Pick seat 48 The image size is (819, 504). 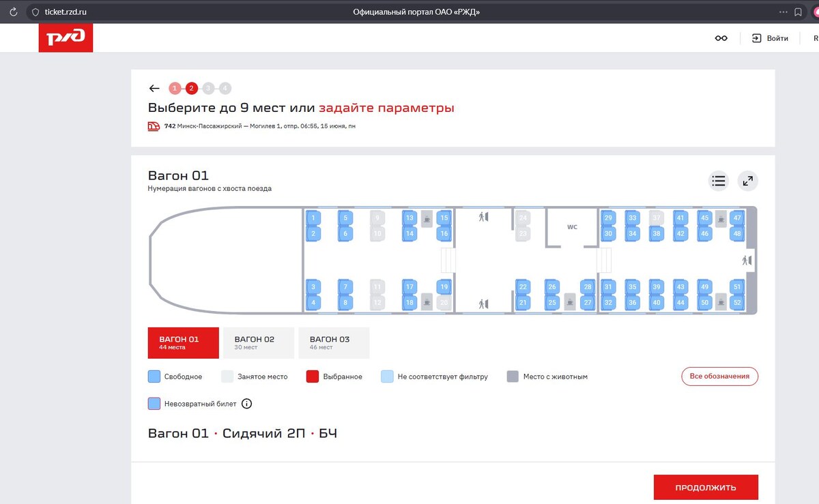click(x=737, y=233)
